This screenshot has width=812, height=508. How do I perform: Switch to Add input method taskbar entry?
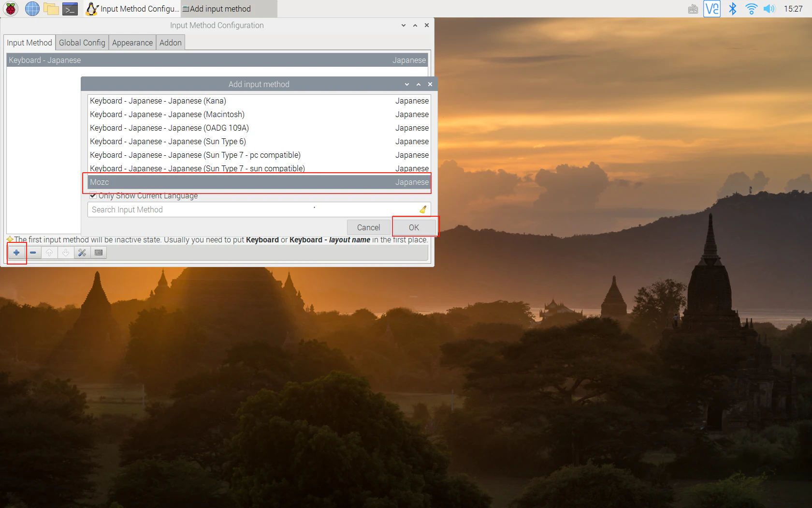click(229, 9)
